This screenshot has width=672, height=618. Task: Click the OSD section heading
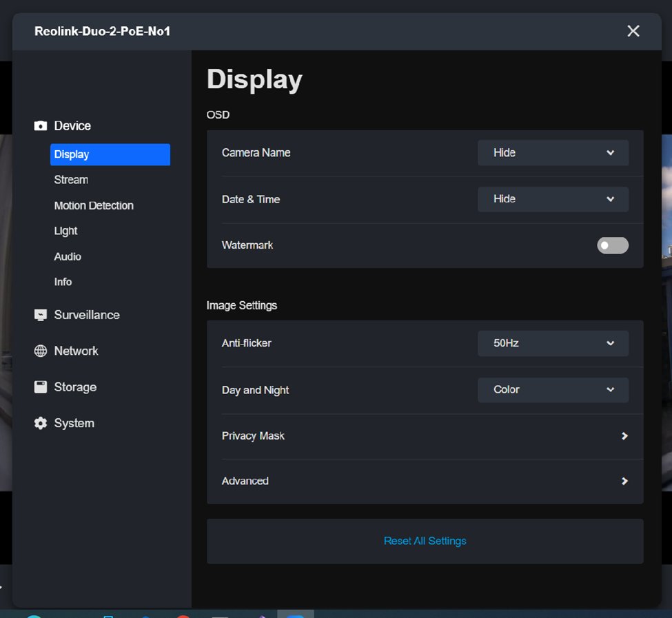click(218, 115)
